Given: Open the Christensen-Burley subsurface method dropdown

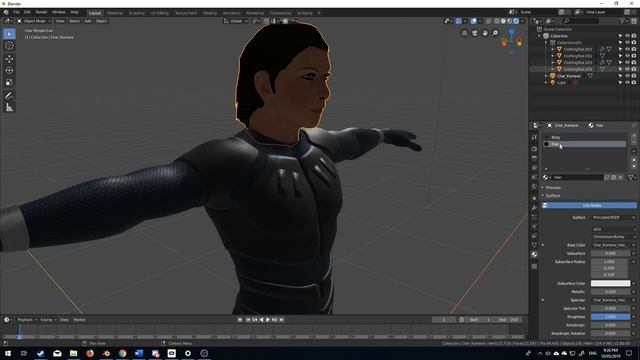Looking at the screenshot, I should click(613, 237).
